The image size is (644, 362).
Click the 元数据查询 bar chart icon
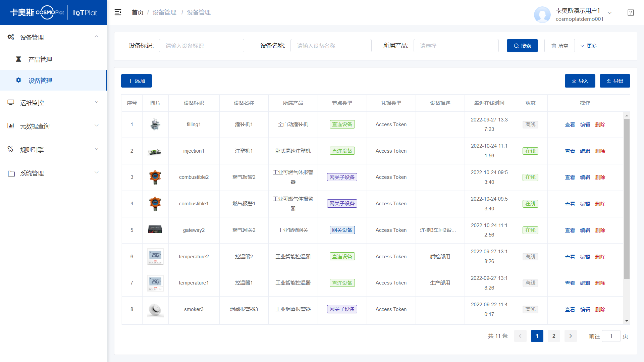tap(11, 126)
